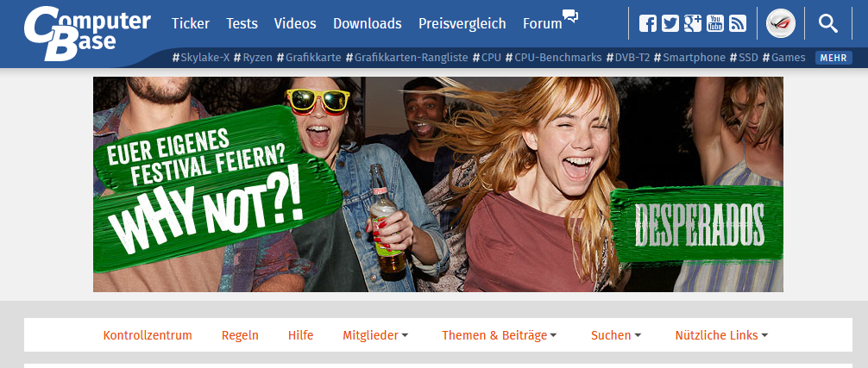Viewport: 868px width, 368px height.
Task: Open the Hilfe forum link
Action: tap(300, 335)
